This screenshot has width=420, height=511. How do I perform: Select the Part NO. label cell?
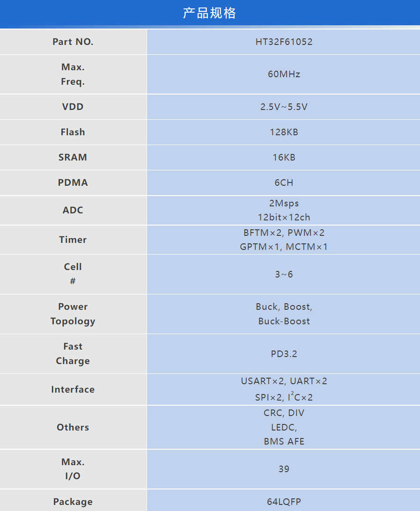tap(73, 42)
